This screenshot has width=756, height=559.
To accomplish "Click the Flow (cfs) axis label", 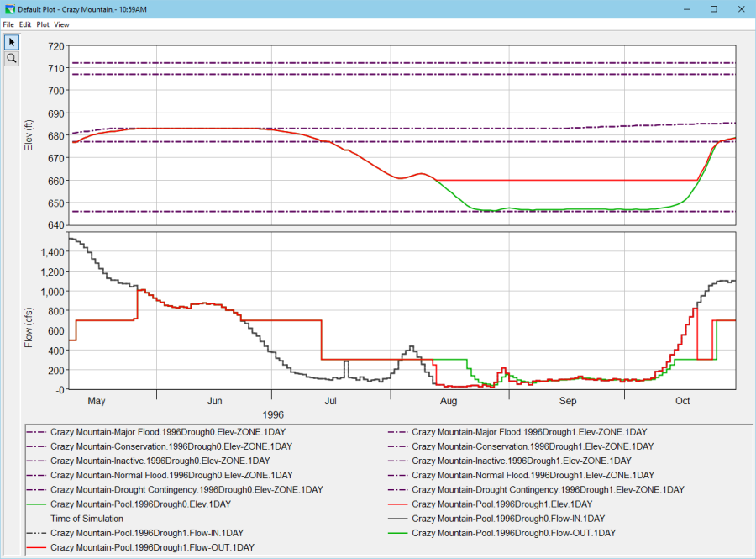I will [30, 327].
